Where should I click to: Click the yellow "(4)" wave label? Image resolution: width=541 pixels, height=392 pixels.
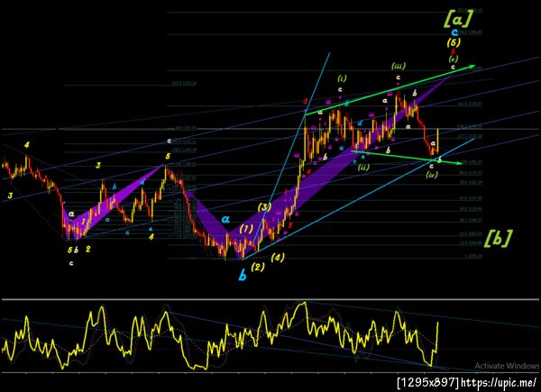click(x=278, y=258)
